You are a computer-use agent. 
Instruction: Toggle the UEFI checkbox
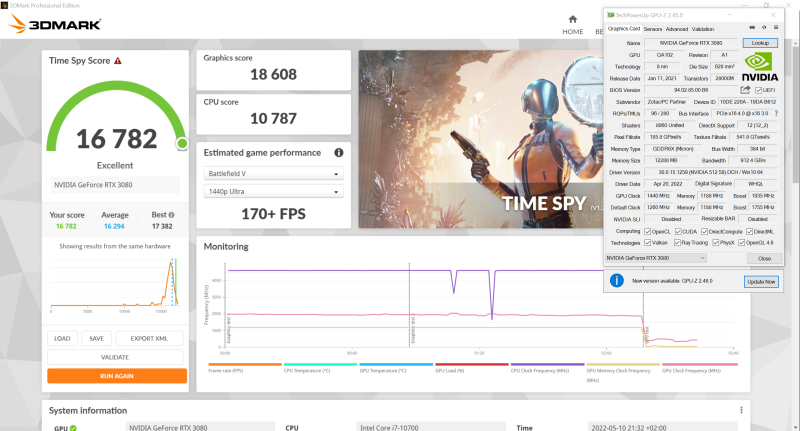pyautogui.click(x=760, y=90)
